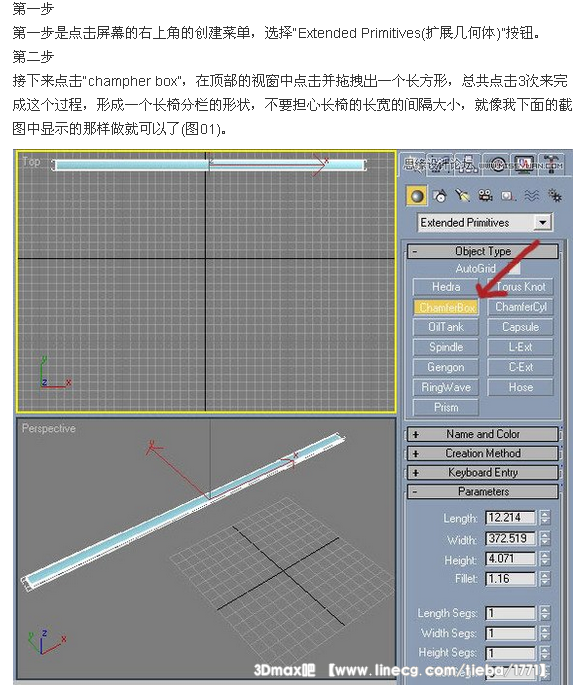This screenshot has height=687, width=575.
Task: Select the Systems gears icon
Action: coord(554,196)
